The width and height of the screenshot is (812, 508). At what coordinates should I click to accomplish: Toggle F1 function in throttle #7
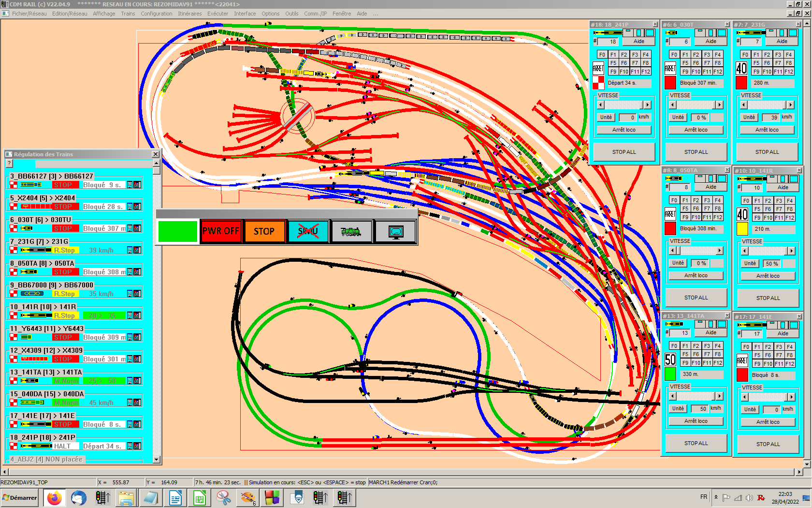pyautogui.click(x=756, y=55)
